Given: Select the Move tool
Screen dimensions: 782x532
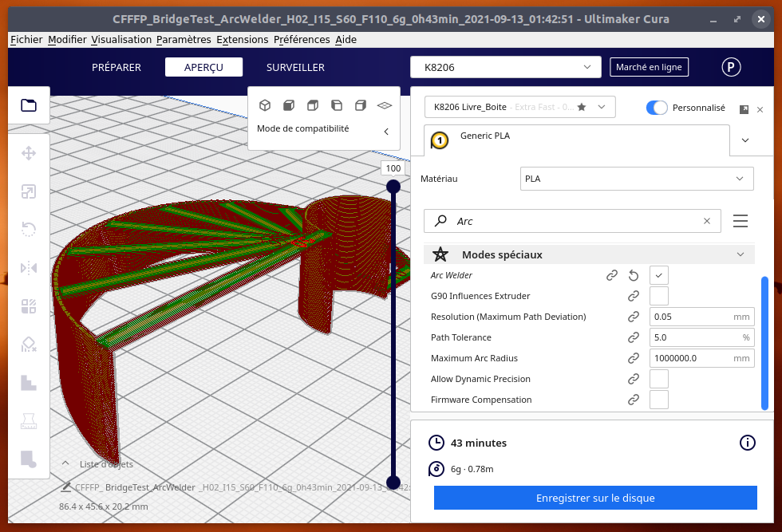Looking at the screenshot, I should pyautogui.click(x=29, y=153).
